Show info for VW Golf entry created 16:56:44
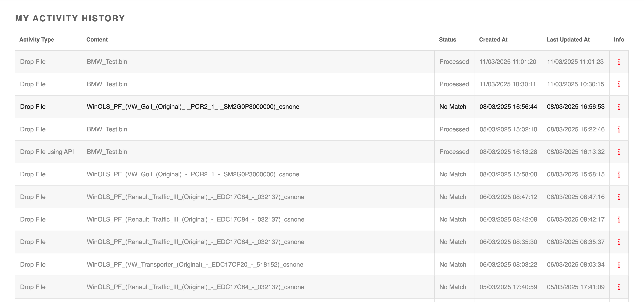Image resolution: width=644 pixels, height=302 pixels. [x=619, y=107]
